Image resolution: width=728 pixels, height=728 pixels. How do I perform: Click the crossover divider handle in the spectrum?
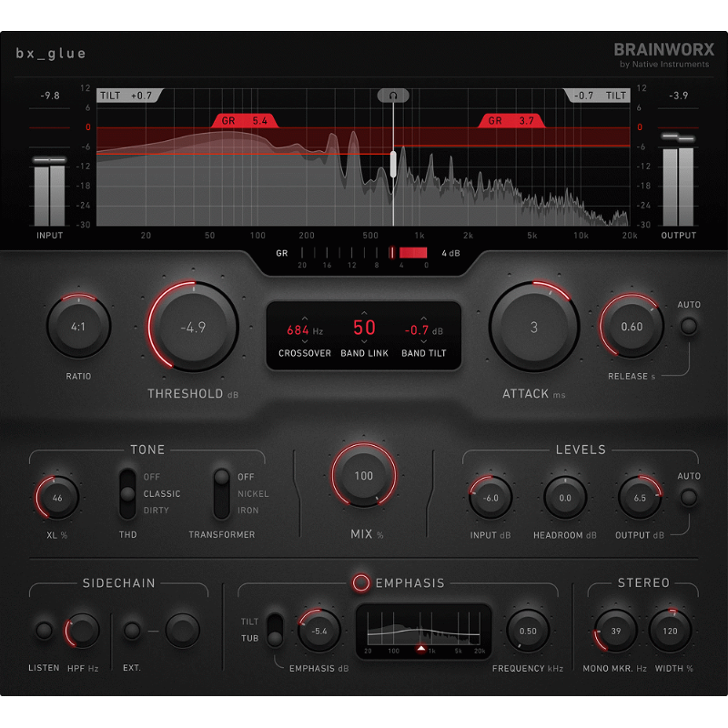(393, 165)
